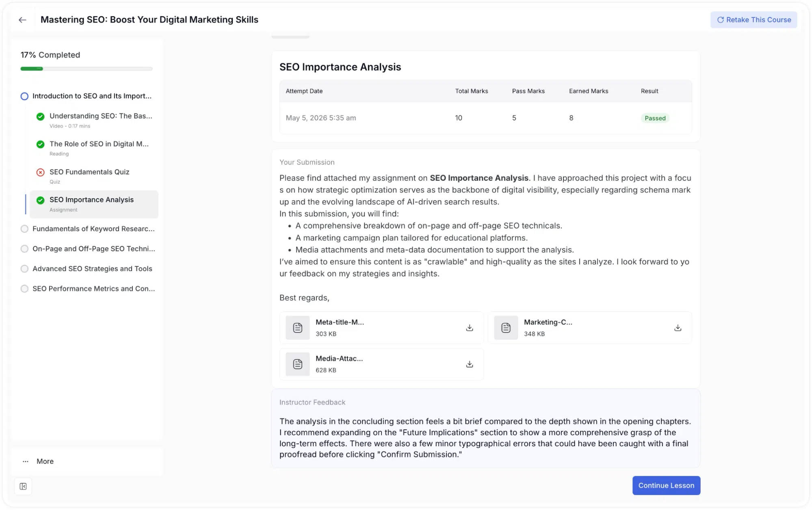
Task: Click the total marks value 10
Action: [x=459, y=118]
